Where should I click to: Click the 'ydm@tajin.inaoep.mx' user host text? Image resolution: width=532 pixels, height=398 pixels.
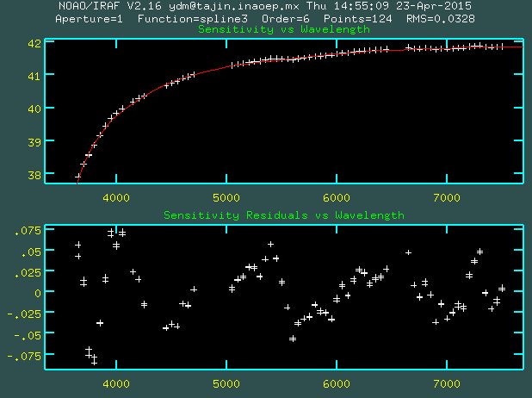click(234, 6)
